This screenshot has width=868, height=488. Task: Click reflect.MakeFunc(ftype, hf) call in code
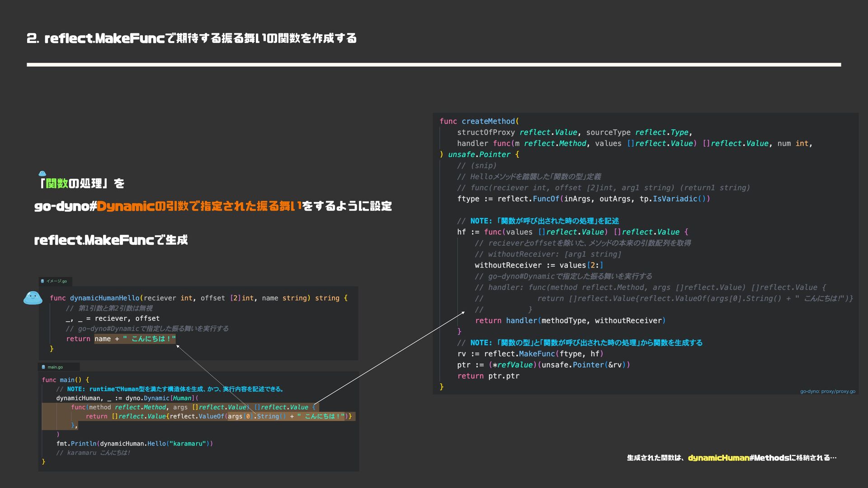click(x=543, y=354)
